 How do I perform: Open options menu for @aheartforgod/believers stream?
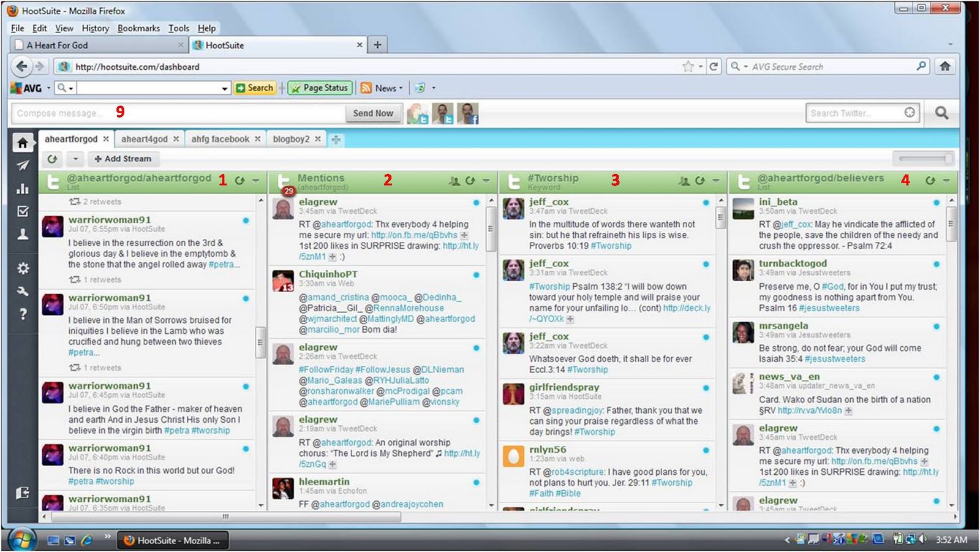point(946,181)
